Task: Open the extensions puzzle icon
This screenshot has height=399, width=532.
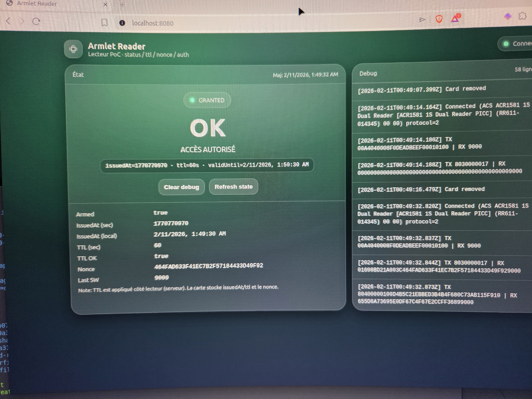Action: point(522,16)
